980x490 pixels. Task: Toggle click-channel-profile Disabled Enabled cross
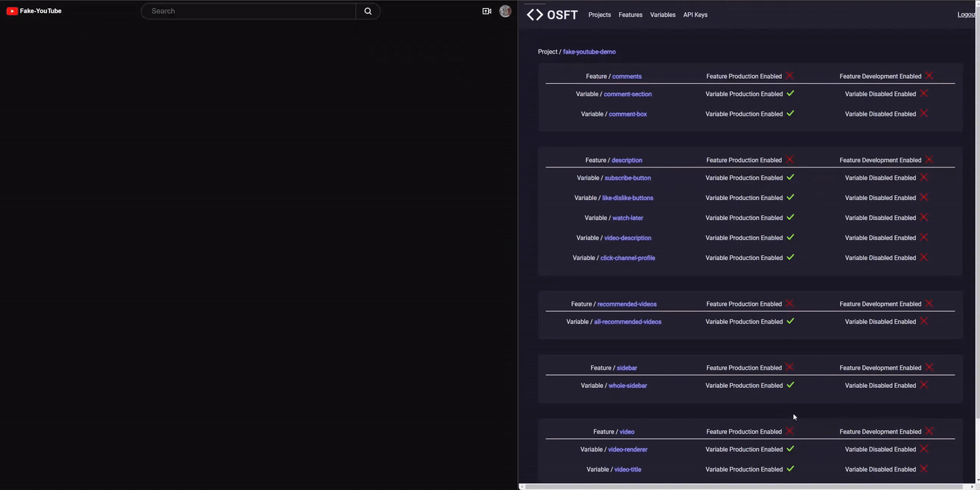924,257
